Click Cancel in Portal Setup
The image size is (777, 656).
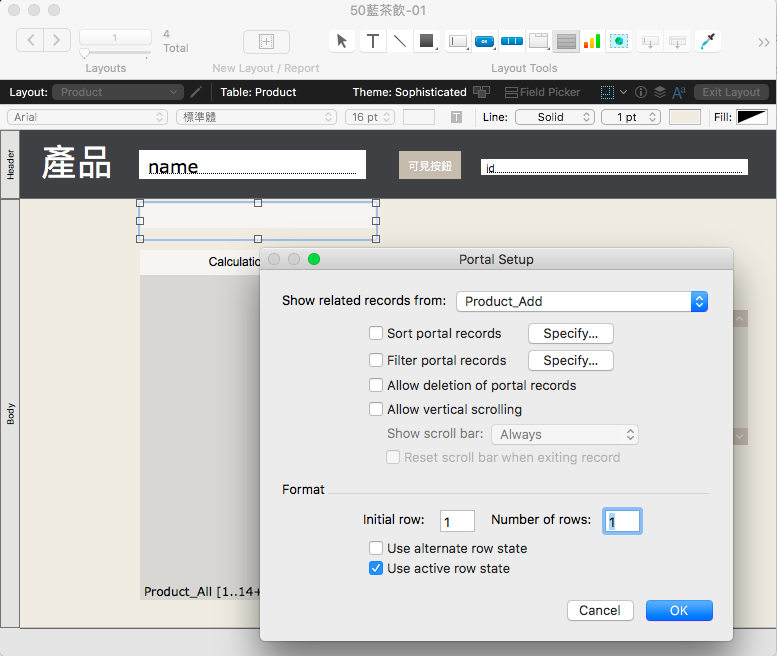click(x=600, y=610)
